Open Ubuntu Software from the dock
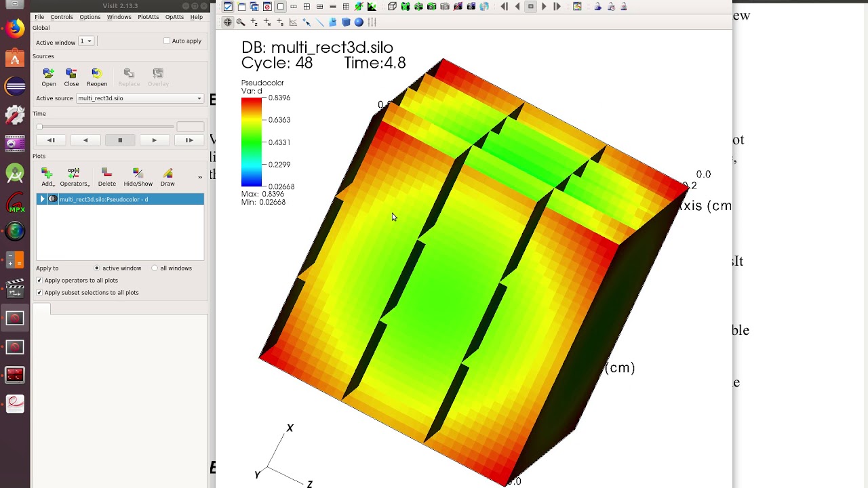This screenshot has width=868, height=488. pyautogui.click(x=15, y=58)
